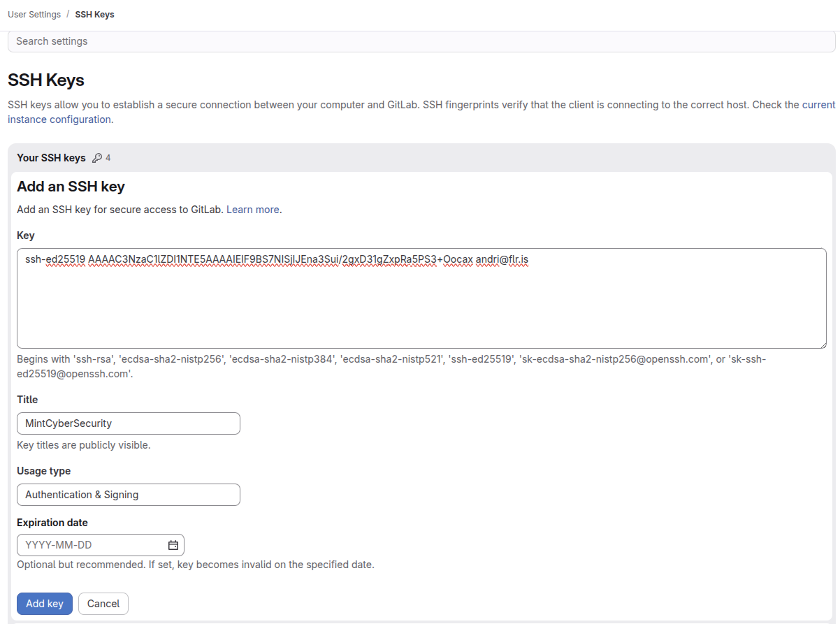The image size is (840, 624).
Task: Go to User Settings breadcrumb
Action: point(34,14)
